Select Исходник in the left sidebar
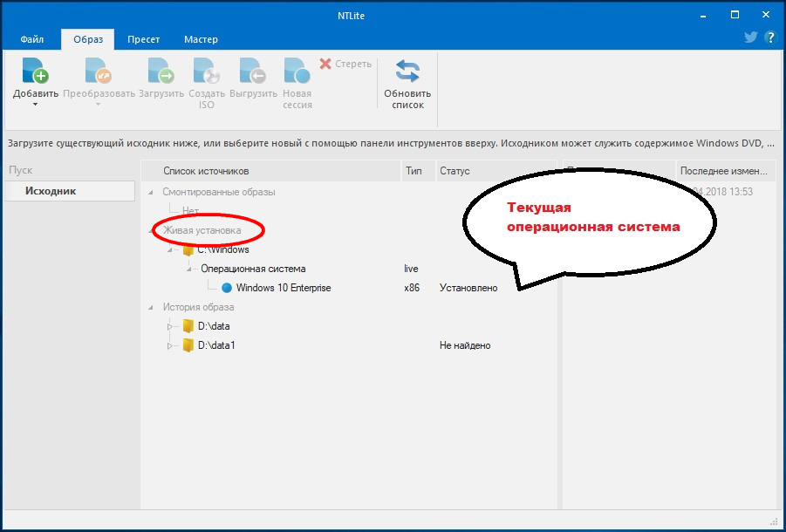 [70, 191]
